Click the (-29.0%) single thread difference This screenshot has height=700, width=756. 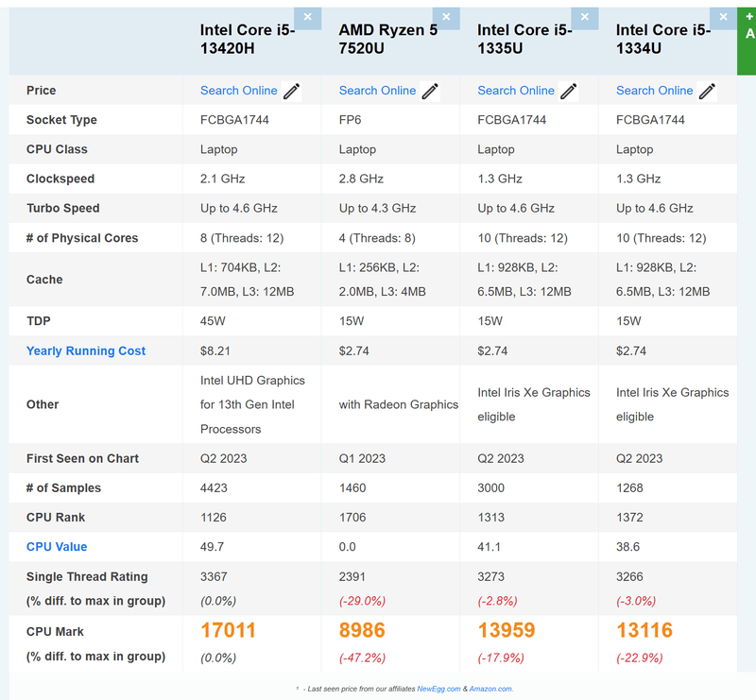(362, 601)
